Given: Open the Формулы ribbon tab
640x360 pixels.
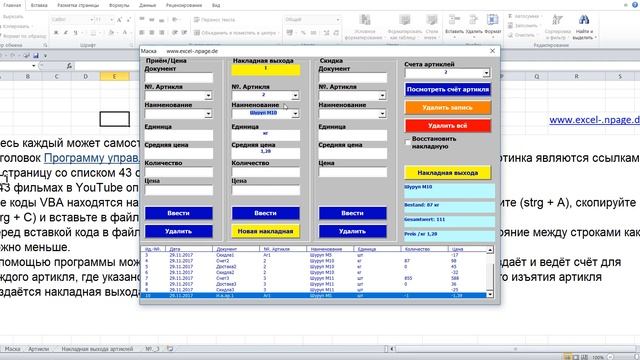Looking at the screenshot, I should pos(119,5).
